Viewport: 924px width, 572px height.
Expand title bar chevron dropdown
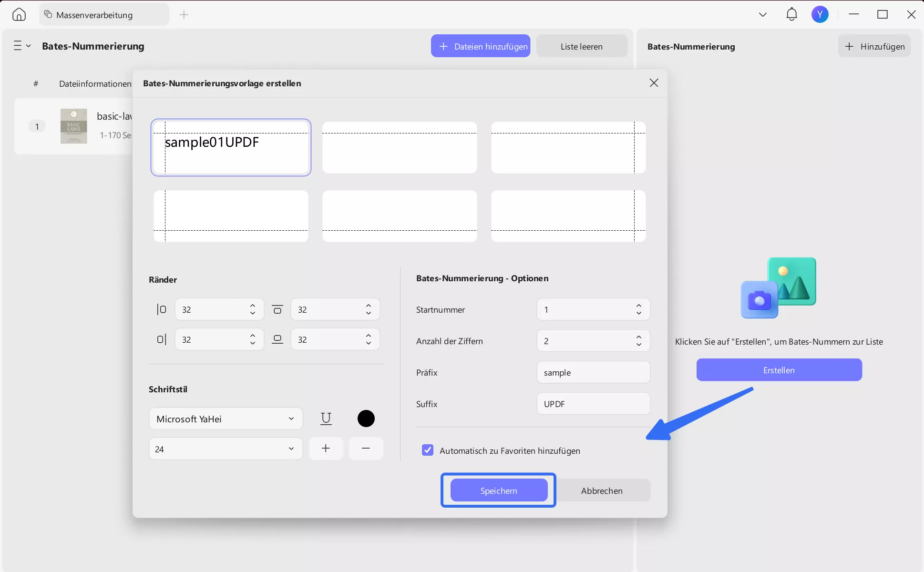pyautogui.click(x=762, y=15)
